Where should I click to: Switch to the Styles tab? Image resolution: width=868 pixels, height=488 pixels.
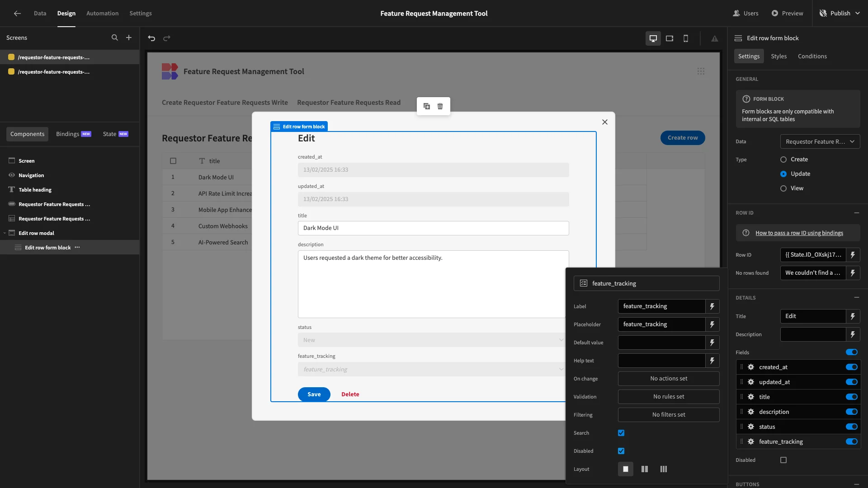pyautogui.click(x=779, y=56)
